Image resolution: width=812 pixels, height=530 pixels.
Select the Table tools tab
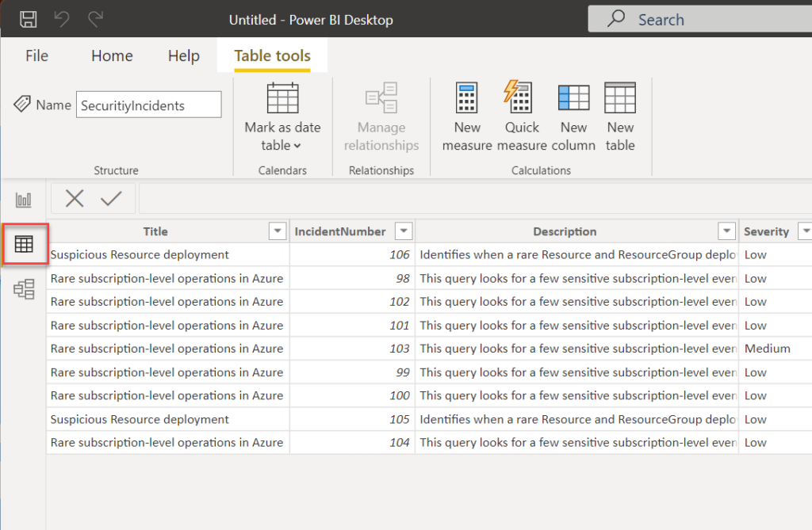point(273,56)
